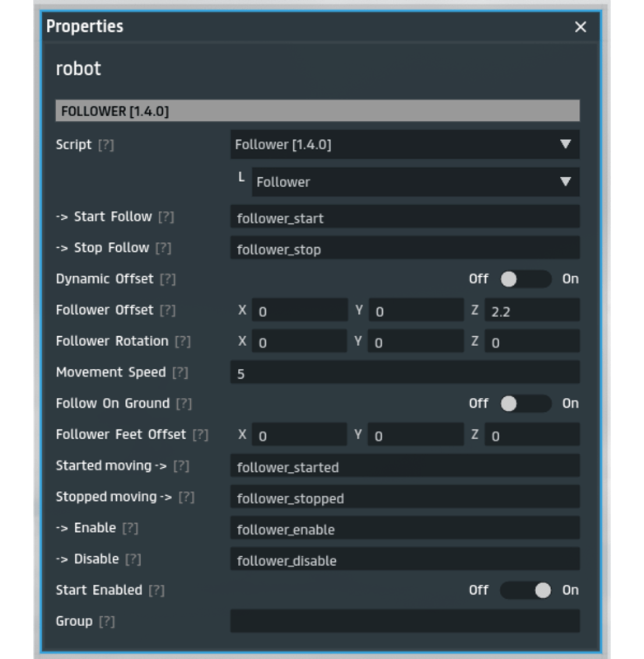This screenshot has height=659, width=644.
Task: Click help icon next to Script label
Action: [105, 145]
